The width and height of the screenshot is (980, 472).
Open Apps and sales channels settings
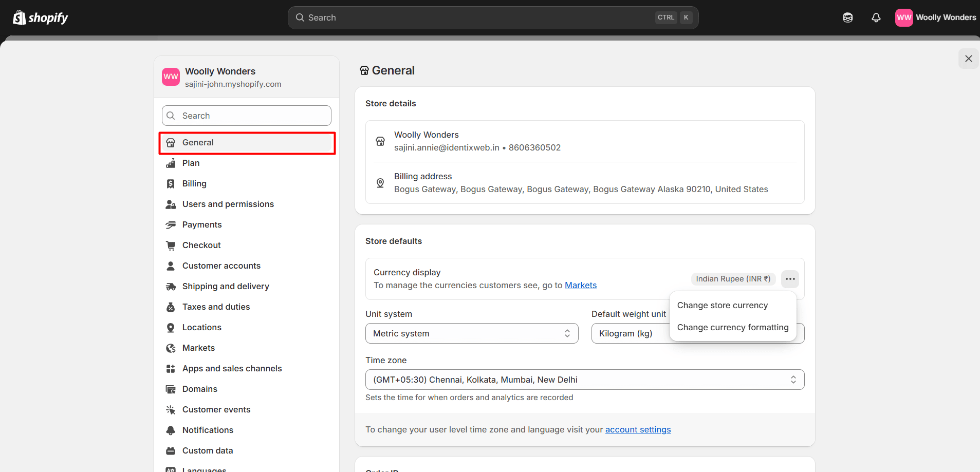click(247, 369)
